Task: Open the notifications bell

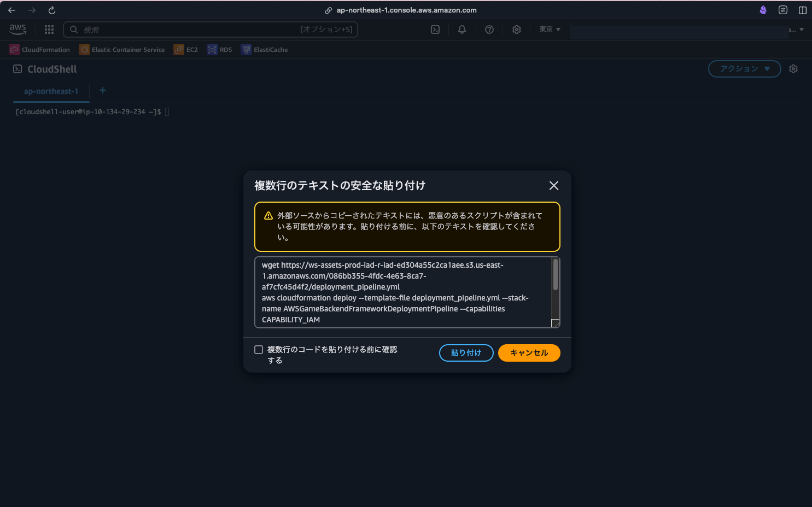Action: point(462,30)
